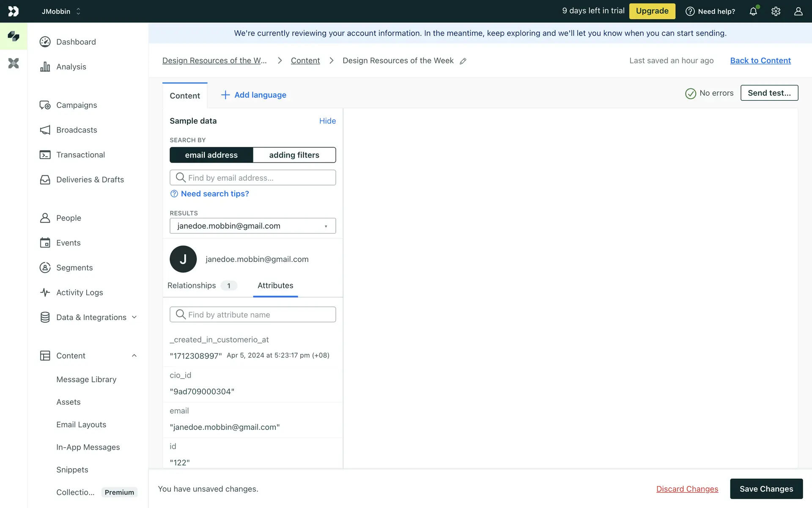Viewport: 812px width, 508px height.
Task: Open Dashboard via its gauge icon
Action: [45, 42]
